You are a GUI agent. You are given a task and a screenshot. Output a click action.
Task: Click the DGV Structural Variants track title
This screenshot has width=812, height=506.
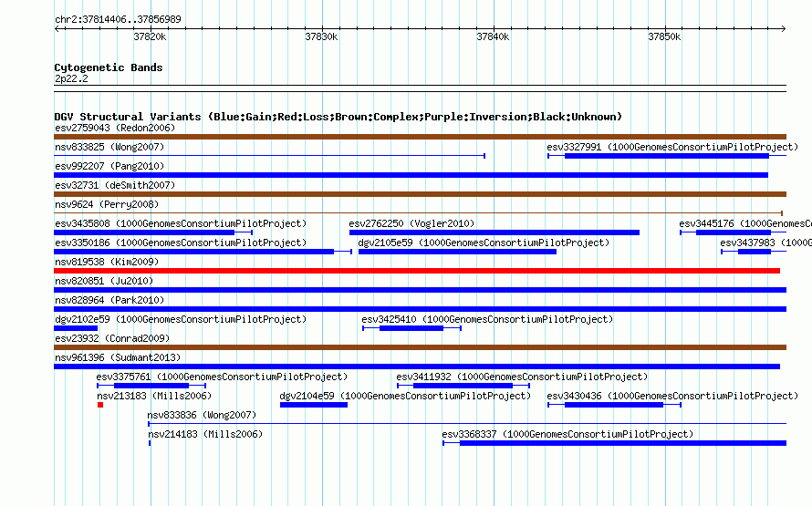(338, 117)
